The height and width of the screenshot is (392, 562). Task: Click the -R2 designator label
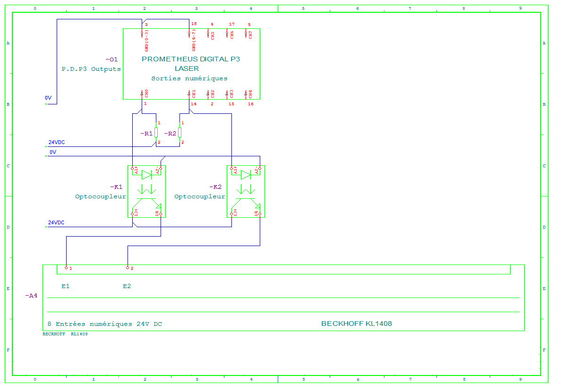(x=170, y=134)
